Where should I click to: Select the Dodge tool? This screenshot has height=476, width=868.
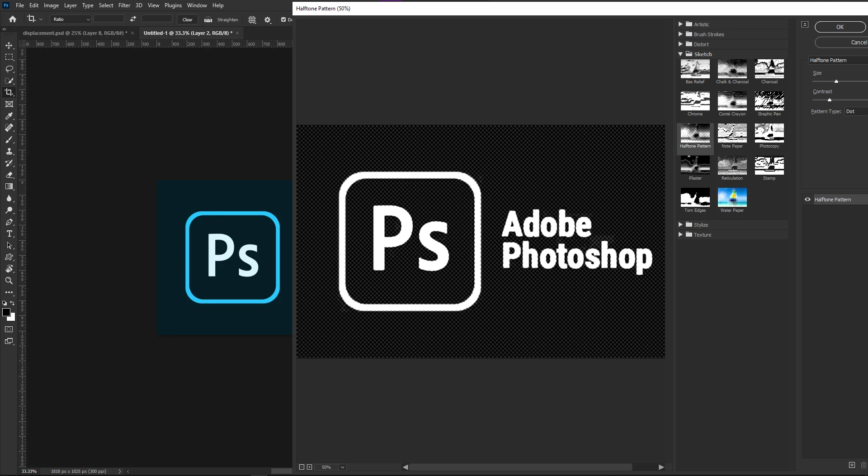tap(9, 210)
